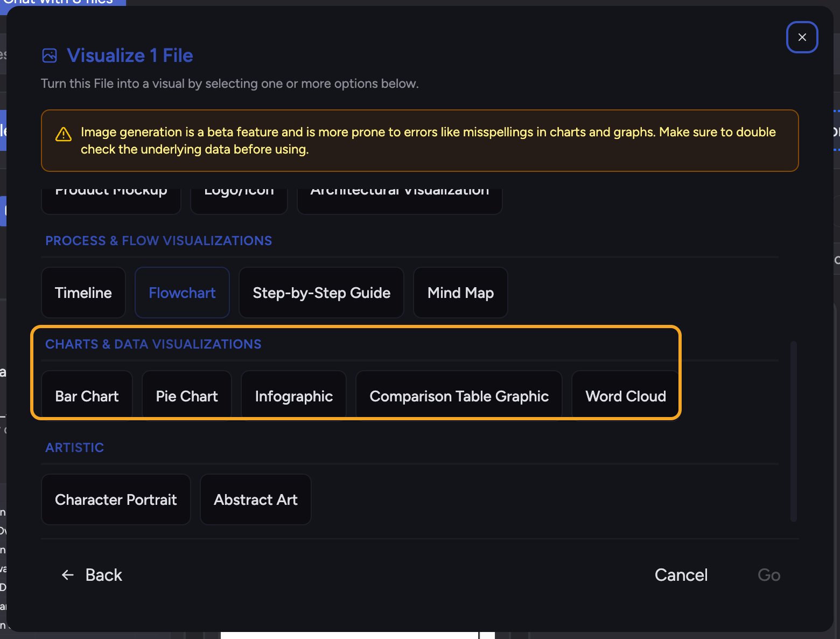Deselect the Flowchart option

pyautogui.click(x=182, y=293)
